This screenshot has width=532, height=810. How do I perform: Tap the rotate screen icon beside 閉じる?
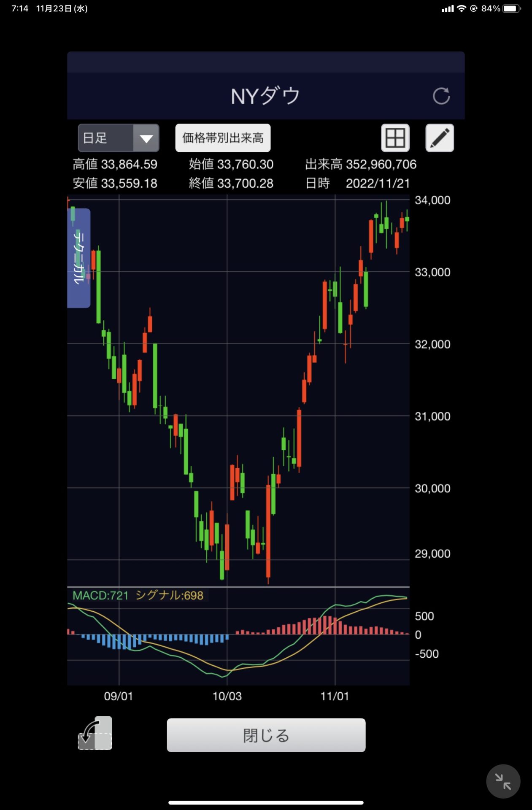tap(95, 733)
